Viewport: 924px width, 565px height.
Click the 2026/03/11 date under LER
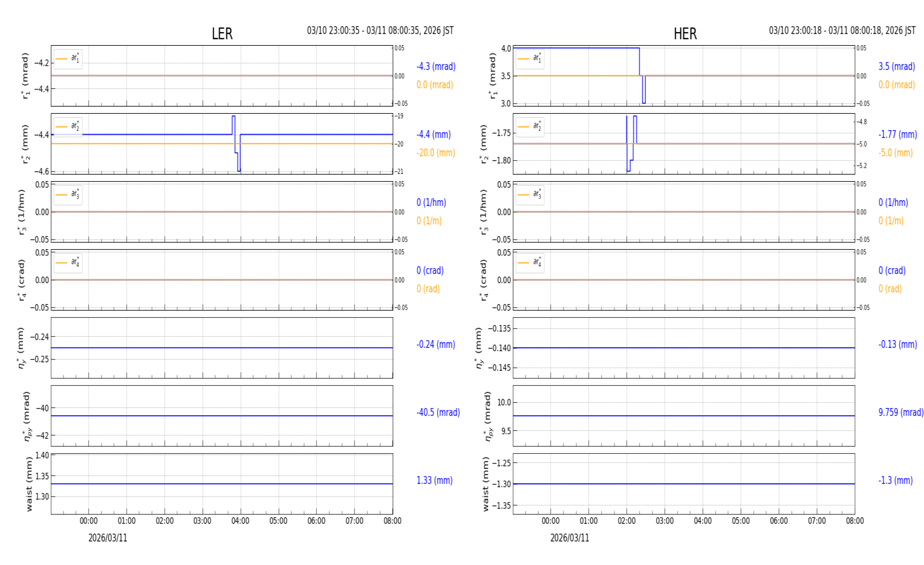(108, 538)
